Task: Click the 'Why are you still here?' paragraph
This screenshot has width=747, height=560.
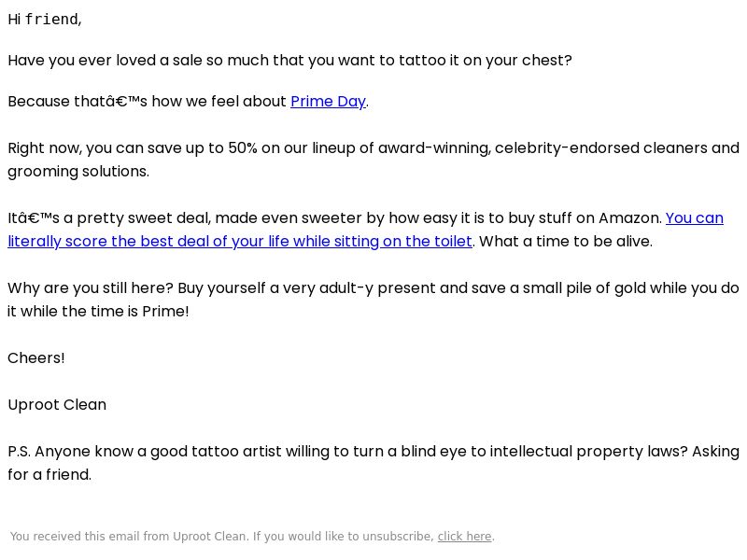Action: [373, 300]
